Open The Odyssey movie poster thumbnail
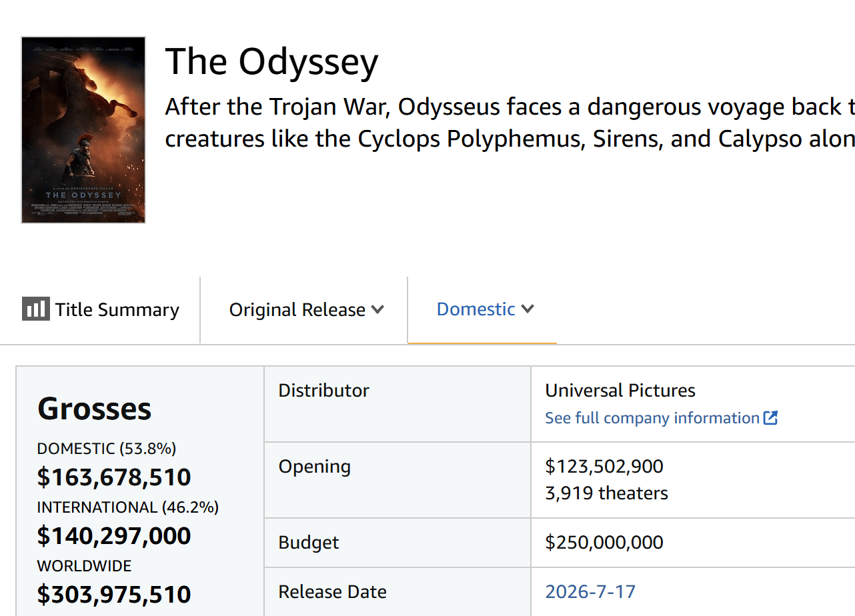 [x=83, y=130]
